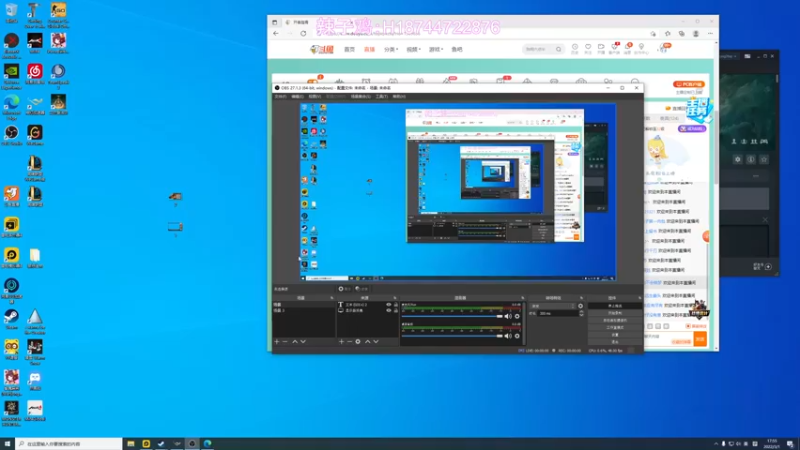Screen dimensions: 800x450
Task: Refresh the page in the browser window
Action: pyautogui.click(x=303, y=34)
